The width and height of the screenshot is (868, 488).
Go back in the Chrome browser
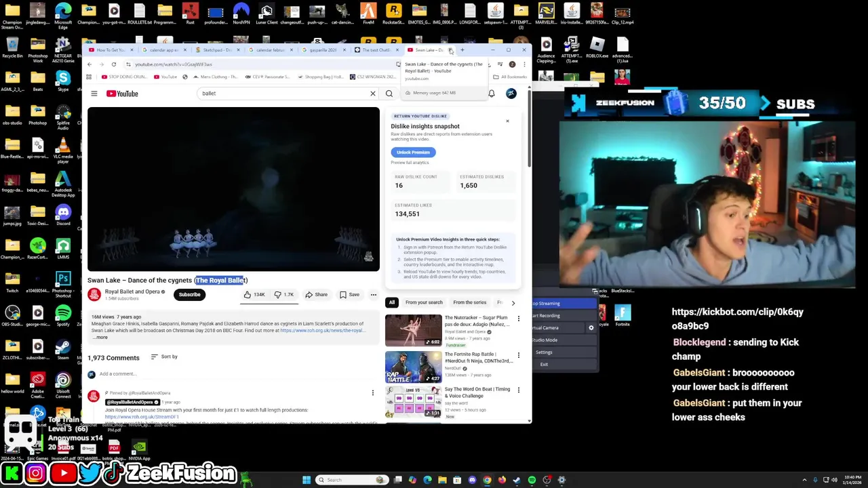pos(90,64)
